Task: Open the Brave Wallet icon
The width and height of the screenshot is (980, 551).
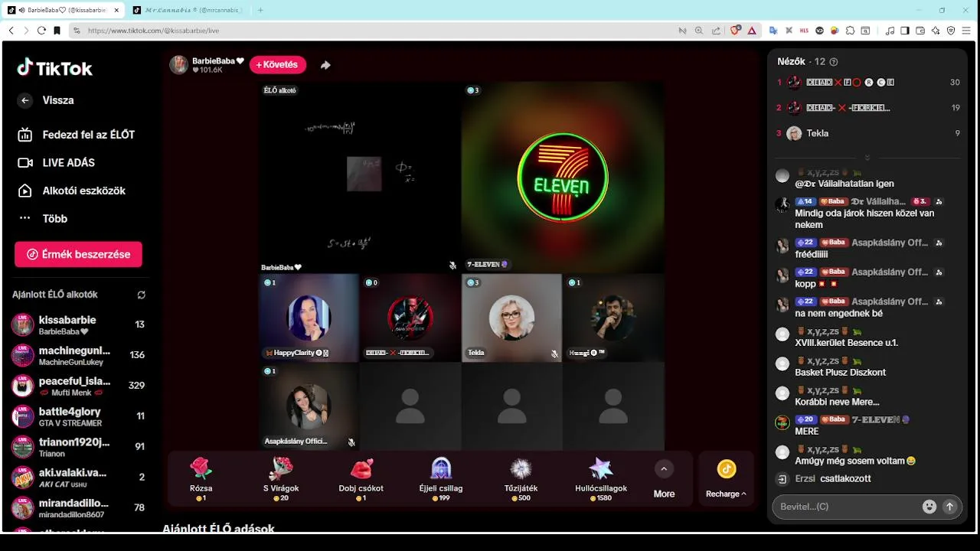Action: (x=920, y=31)
